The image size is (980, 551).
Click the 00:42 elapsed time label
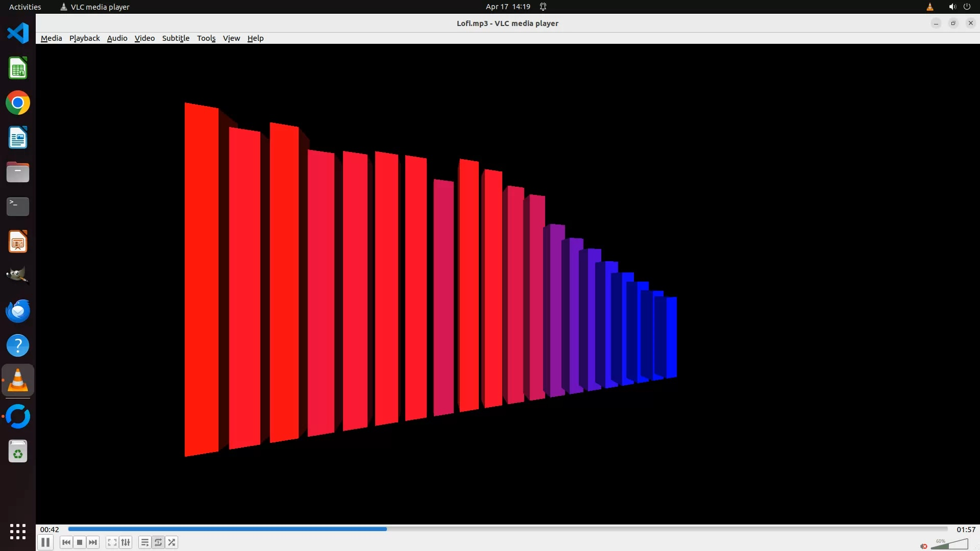(x=50, y=530)
